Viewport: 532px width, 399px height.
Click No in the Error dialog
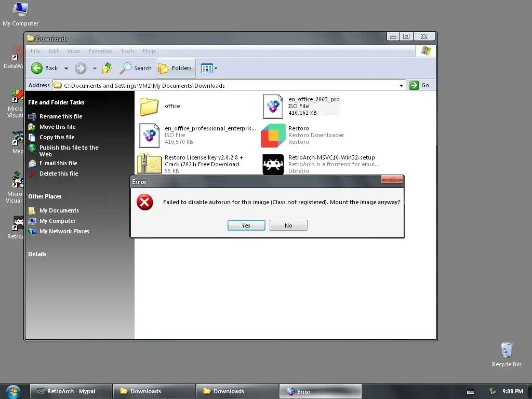[x=288, y=225]
